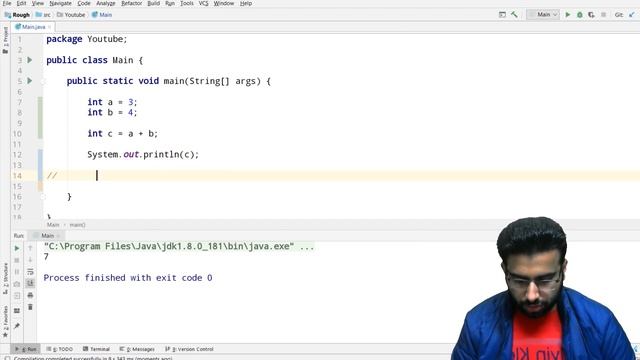Start debugging with the bug icon
The height and width of the screenshot is (360, 640).
(x=580, y=15)
